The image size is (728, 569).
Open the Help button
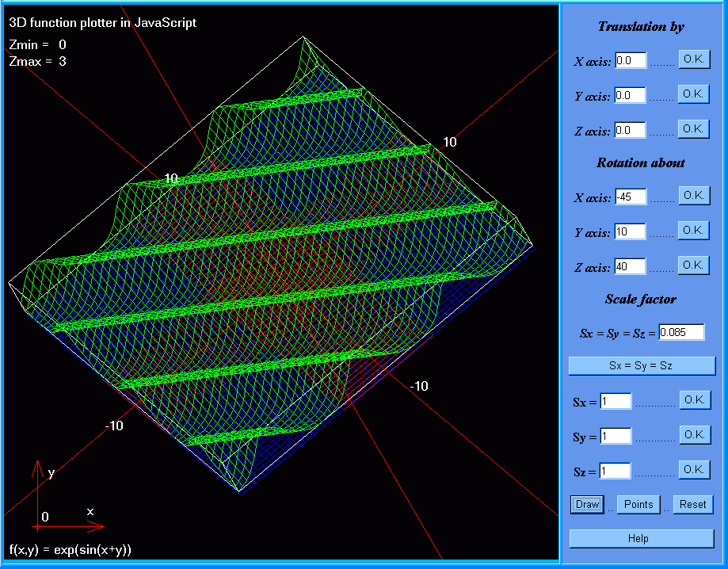click(642, 539)
